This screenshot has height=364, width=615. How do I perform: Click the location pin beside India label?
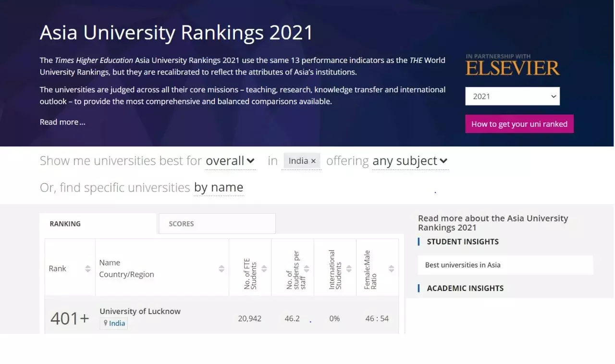105,323
